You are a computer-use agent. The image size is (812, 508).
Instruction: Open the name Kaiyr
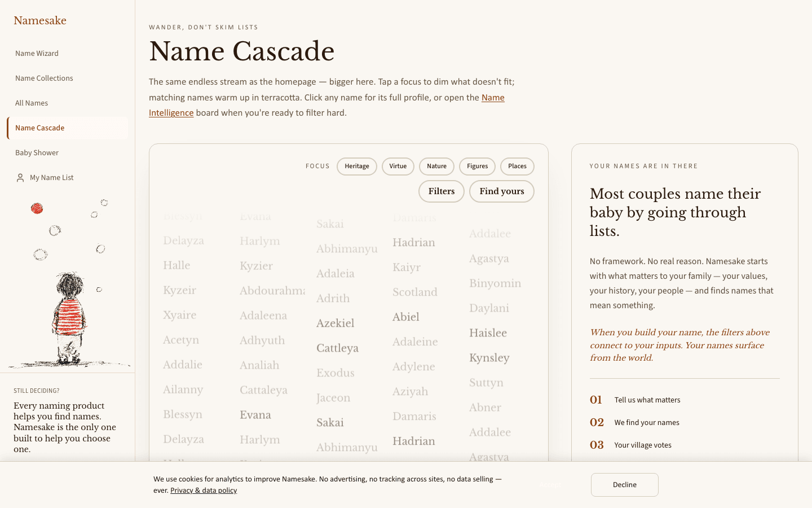pos(407,268)
